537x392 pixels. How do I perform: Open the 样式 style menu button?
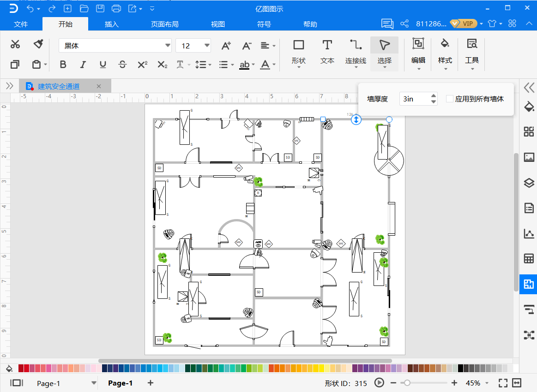click(445, 53)
